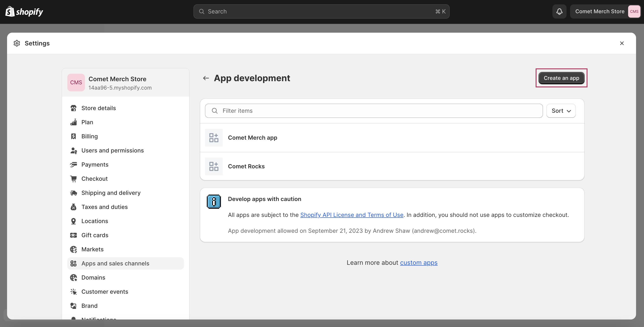Focus the top Search bar

321,11
